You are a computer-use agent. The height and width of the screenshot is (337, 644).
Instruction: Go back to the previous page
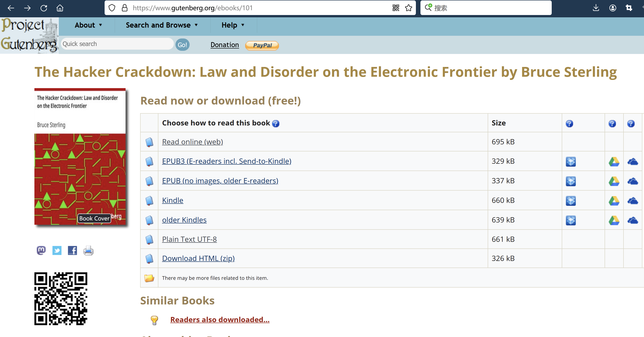click(x=11, y=8)
